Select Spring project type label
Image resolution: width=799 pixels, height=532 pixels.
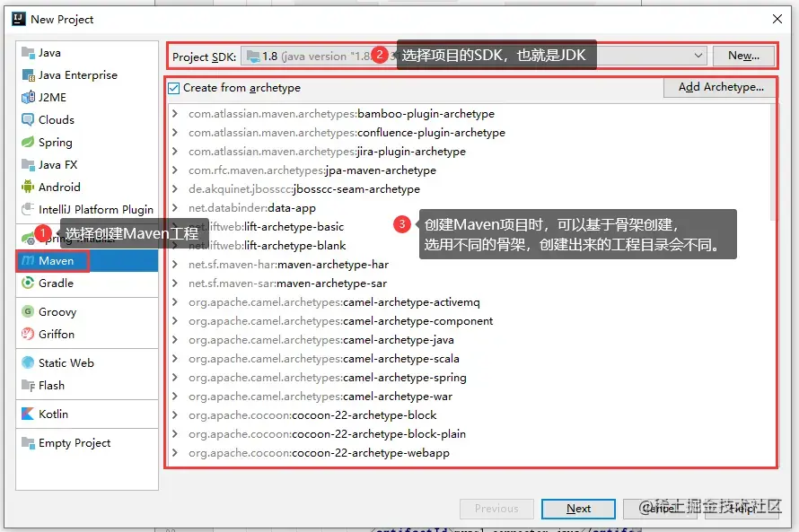coord(56,143)
